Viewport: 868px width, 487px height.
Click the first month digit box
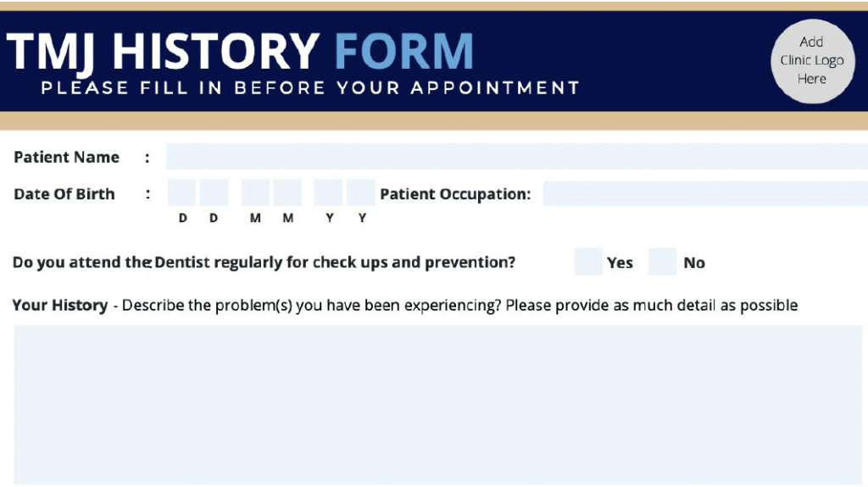coord(255,193)
